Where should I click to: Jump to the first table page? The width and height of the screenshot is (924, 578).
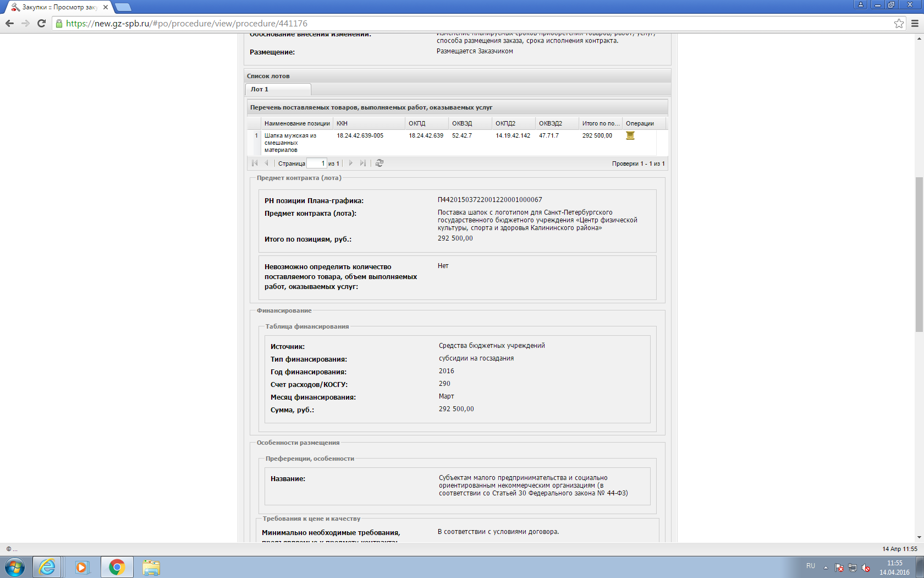pyautogui.click(x=255, y=163)
